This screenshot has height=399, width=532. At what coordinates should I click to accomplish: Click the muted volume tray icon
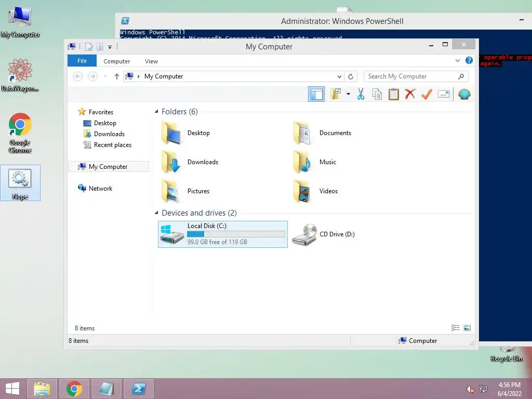pyautogui.click(x=470, y=389)
